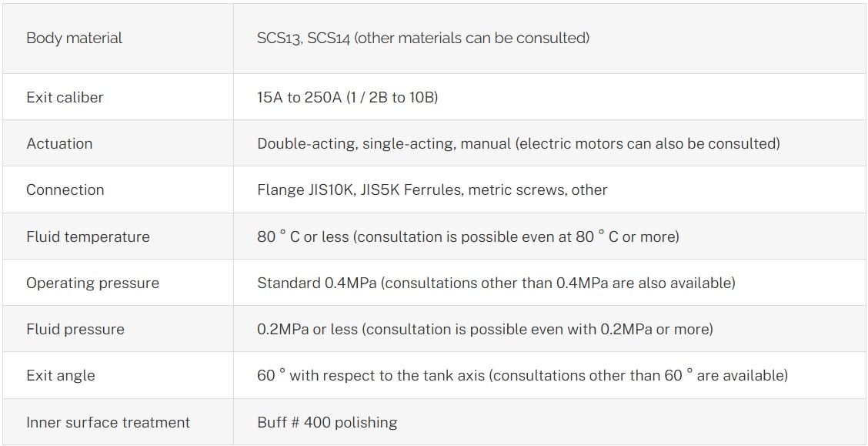The width and height of the screenshot is (868, 446).
Task: Select the '60 ° with respect to the tank axis' text
Action: 371,376
